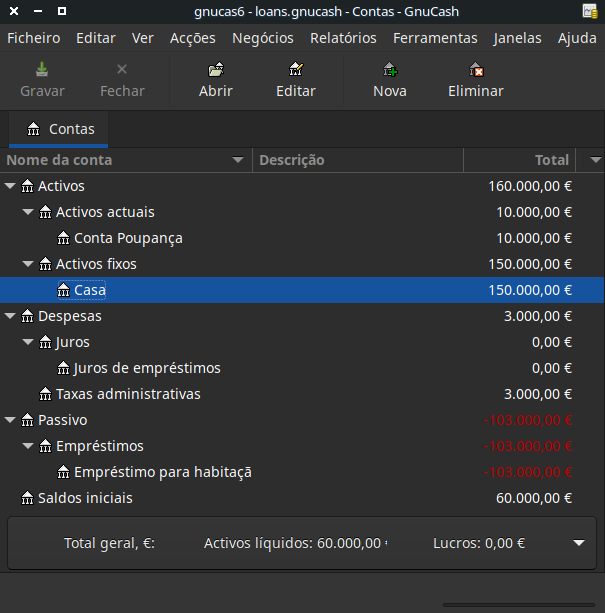
Task: Open the selected account with Abrir
Action: point(216,80)
